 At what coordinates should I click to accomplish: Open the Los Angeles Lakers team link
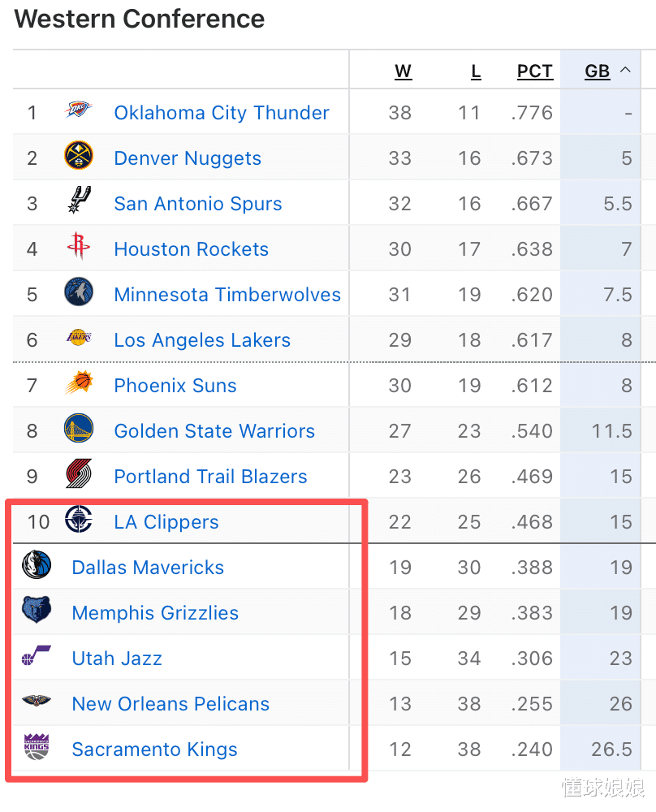(x=202, y=340)
